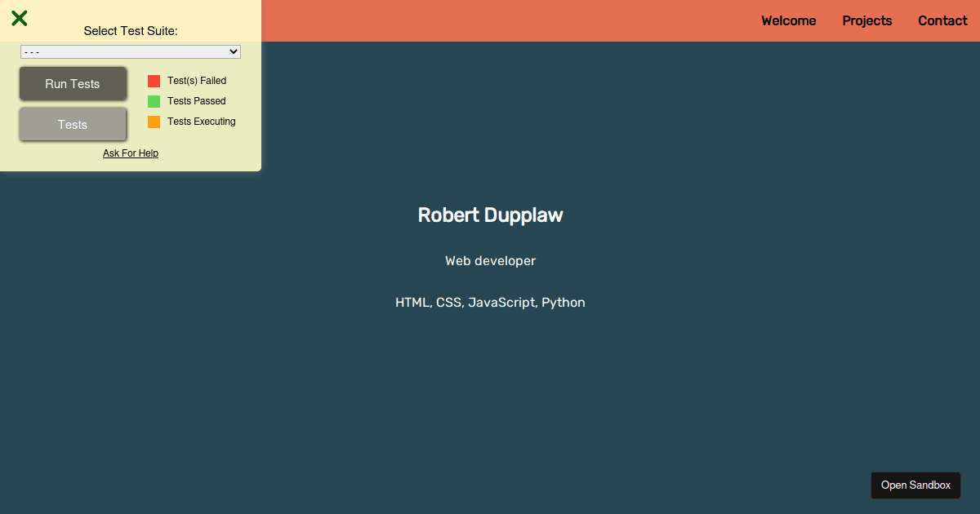The width and height of the screenshot is (980, 514).
Task: Click the Tests Passed legend label
Action: (196, 100)
